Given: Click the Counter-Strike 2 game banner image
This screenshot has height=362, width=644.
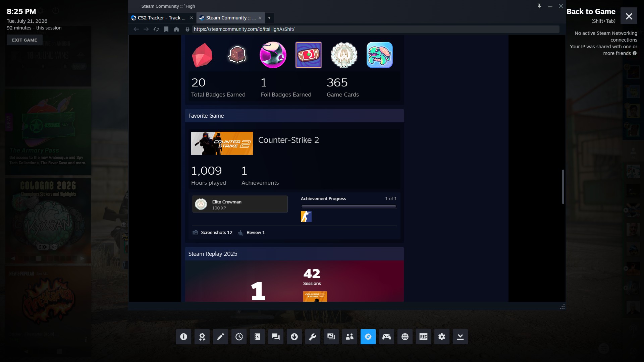Looking at the screenshot, I should pos(222,143).
